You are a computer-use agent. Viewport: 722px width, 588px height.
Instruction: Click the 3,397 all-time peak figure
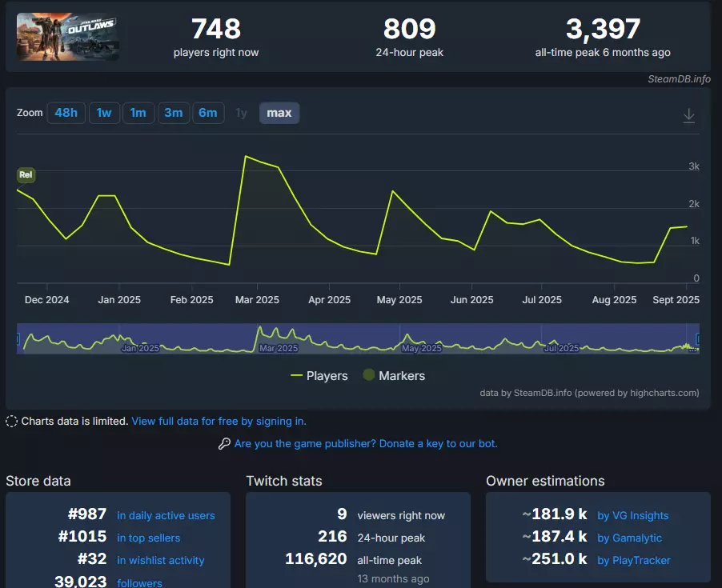point(603,29)
